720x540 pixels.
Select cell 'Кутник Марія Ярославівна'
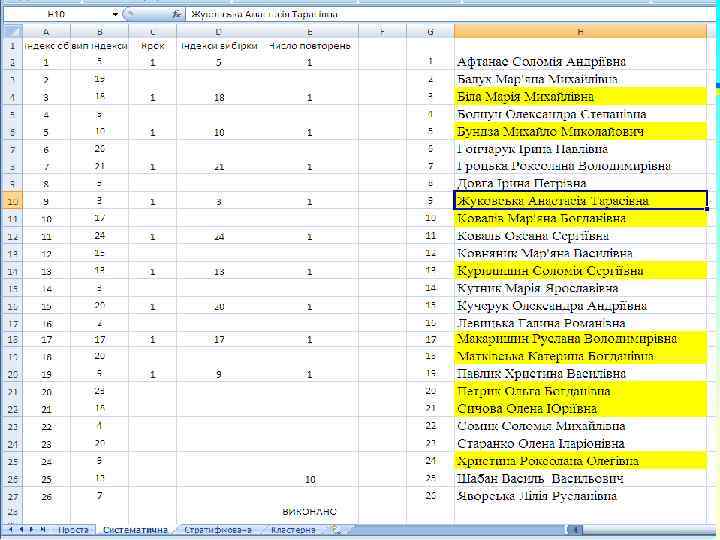point(580,288)
